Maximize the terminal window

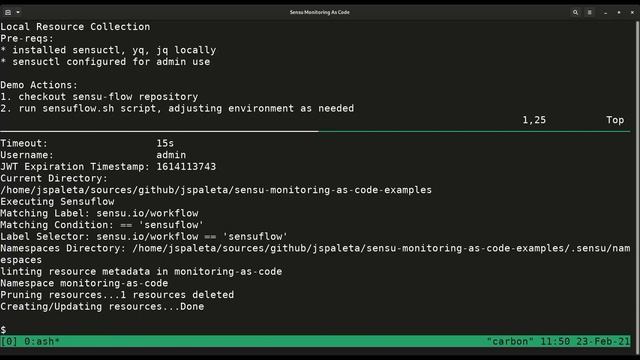click(619, 12)
